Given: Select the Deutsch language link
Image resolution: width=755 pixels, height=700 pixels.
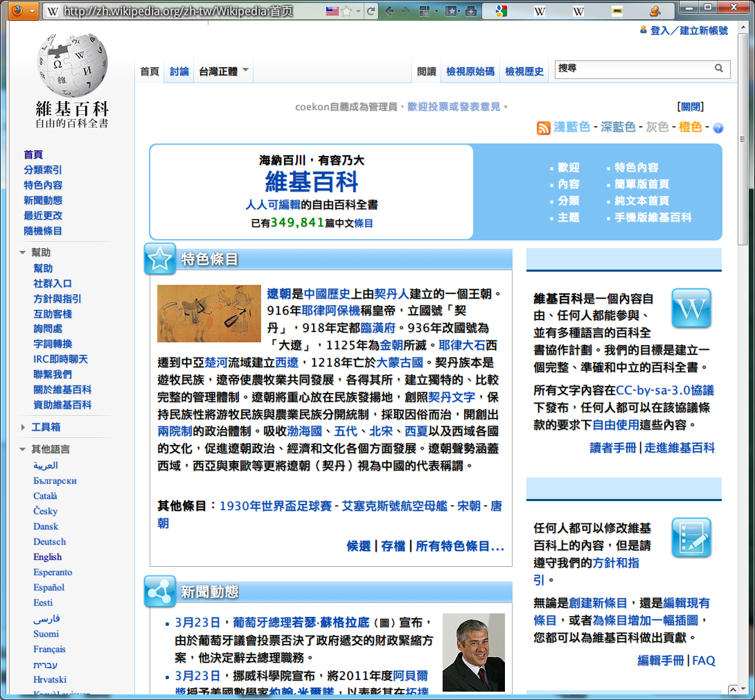Looking at the screenshot, I should click(x=50, y=541).
